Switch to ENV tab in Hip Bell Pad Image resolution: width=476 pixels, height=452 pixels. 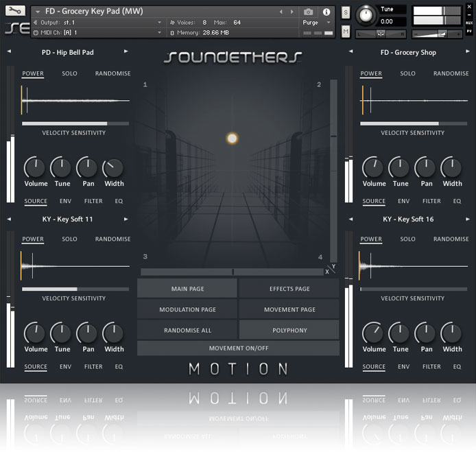pos(65,201)
